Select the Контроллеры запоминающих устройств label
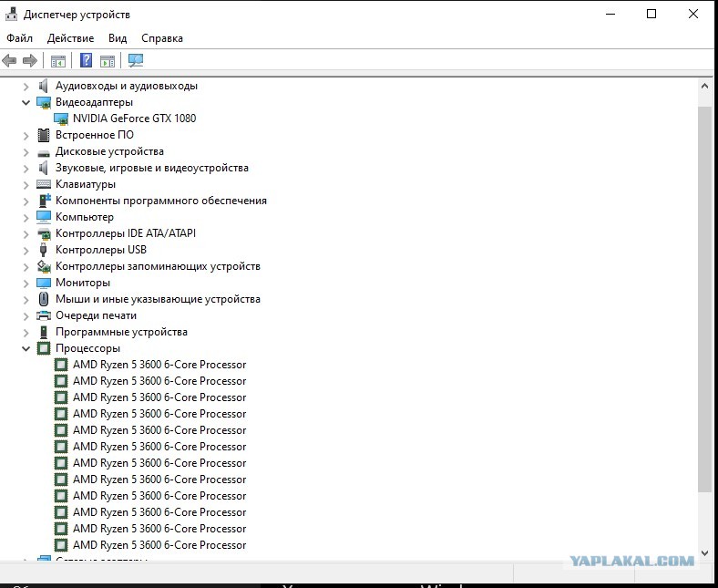 [x=158, y=266]
